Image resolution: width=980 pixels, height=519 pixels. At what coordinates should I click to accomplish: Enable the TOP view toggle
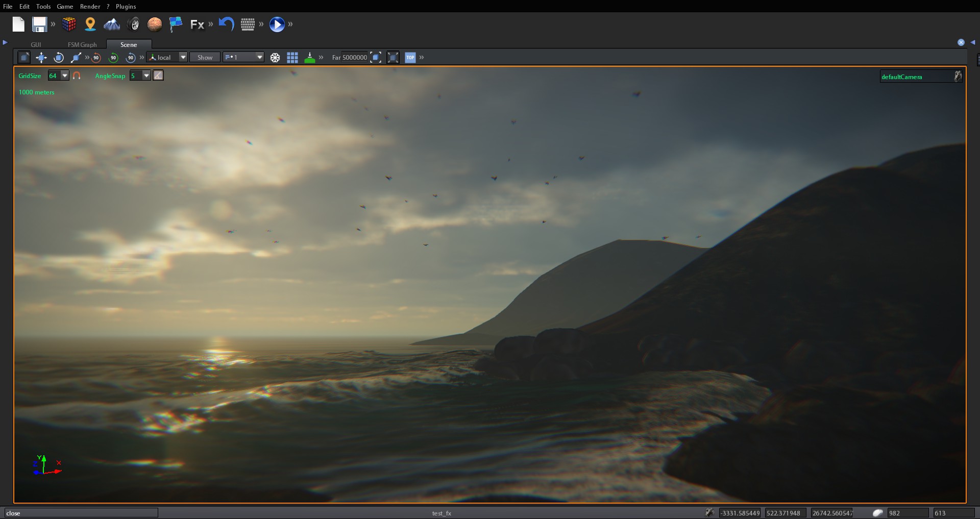[410, 57]
